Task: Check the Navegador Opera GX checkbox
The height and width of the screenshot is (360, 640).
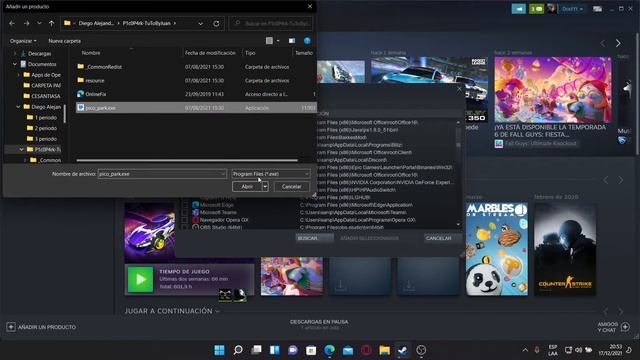Action: [185, 220]
